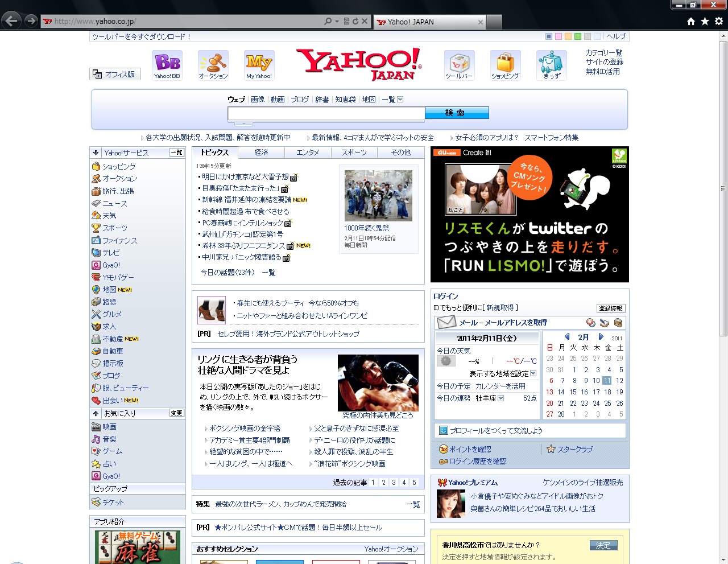The image size is (728, 564).
Task: Click the Toolbar (ツールバー) cube icon
Action: tap(459, 65)
